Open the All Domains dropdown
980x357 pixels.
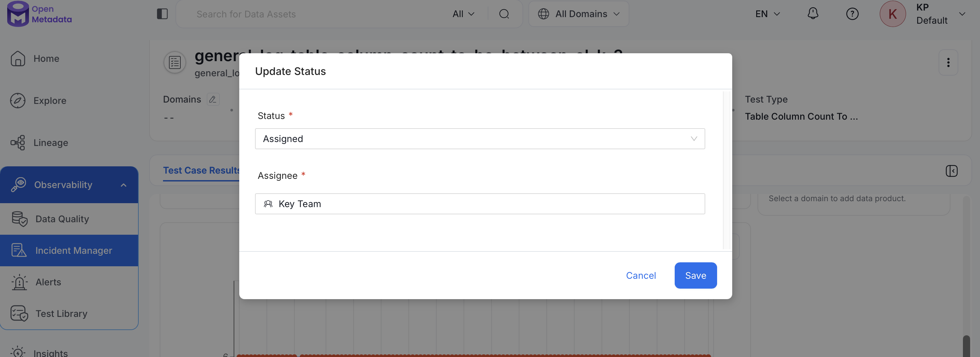pos(578,14)
